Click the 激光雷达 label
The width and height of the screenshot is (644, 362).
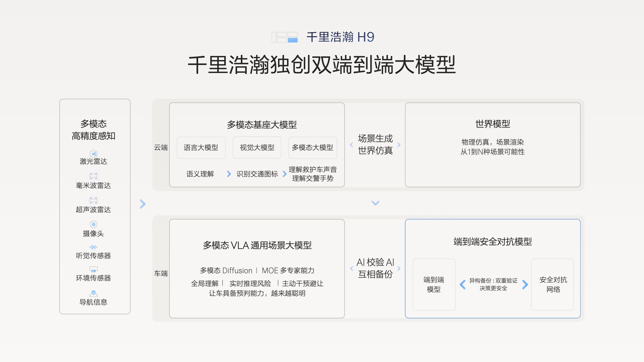pyautogui.click(x=93, y=161)
